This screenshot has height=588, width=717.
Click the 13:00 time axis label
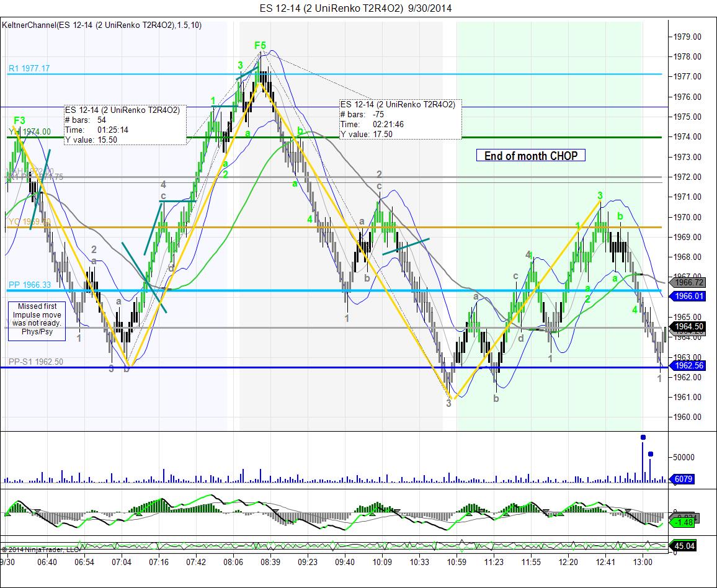[643, 562]
